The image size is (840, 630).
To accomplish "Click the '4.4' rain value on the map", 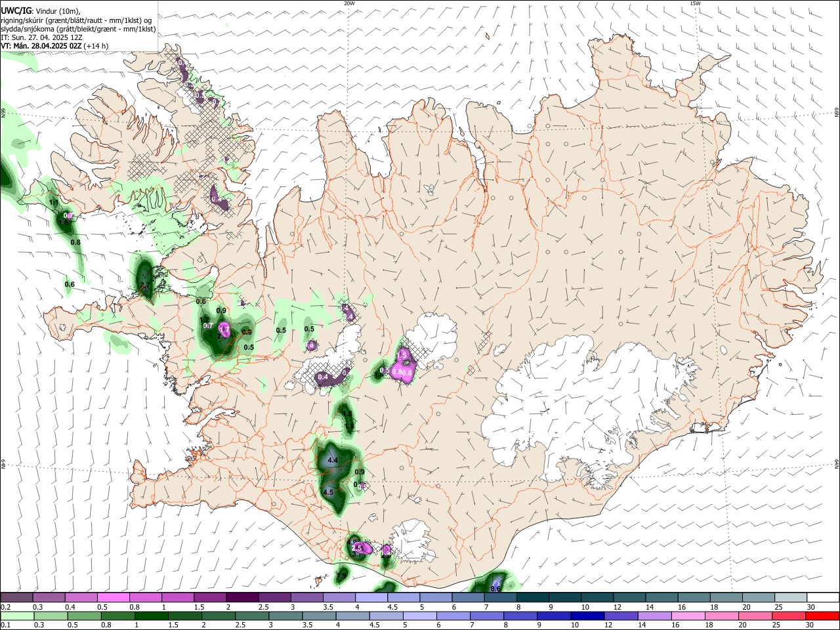I will point(332,461).
